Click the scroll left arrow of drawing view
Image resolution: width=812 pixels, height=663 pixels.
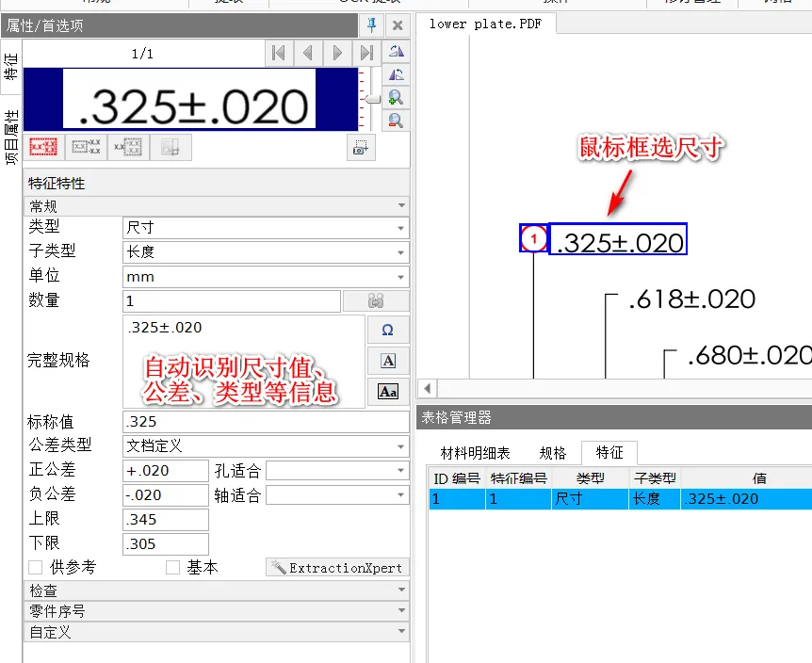tap(428, 388)
